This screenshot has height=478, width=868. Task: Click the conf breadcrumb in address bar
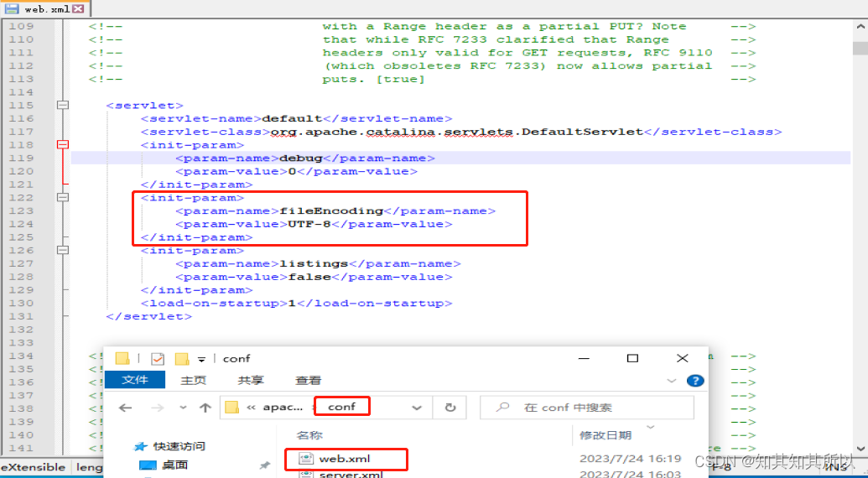point(341,408)
